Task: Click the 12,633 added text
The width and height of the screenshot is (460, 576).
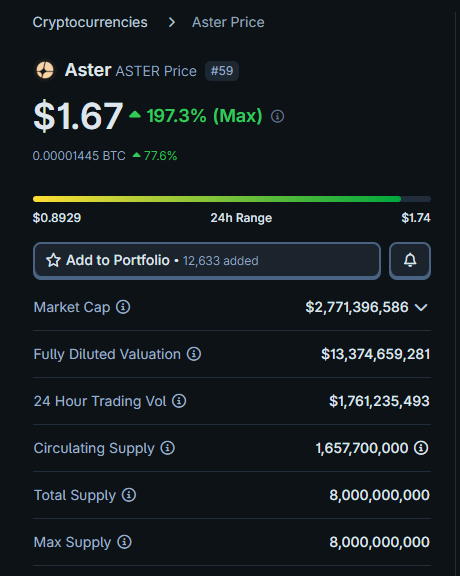Action: coord(221,261)
